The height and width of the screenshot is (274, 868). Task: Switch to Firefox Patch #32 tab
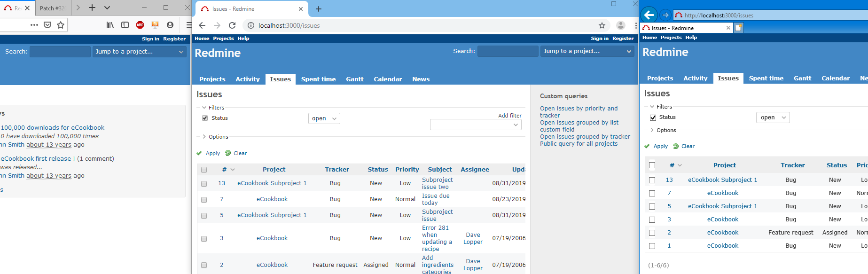click(x=53, y=8)
